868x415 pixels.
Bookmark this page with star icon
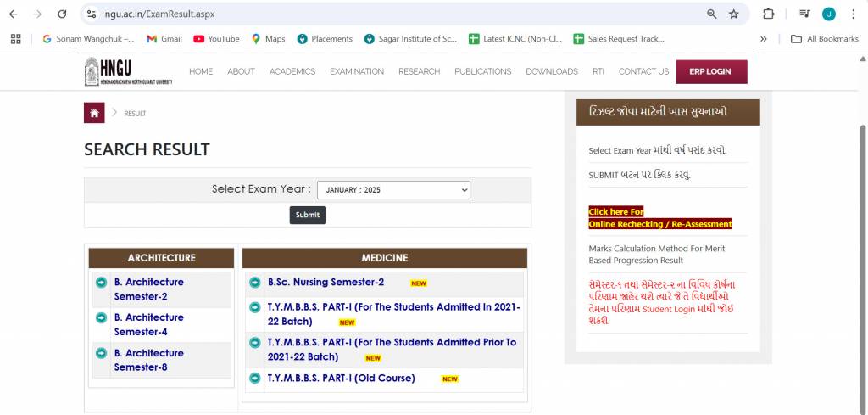click(x=734, y=14)
